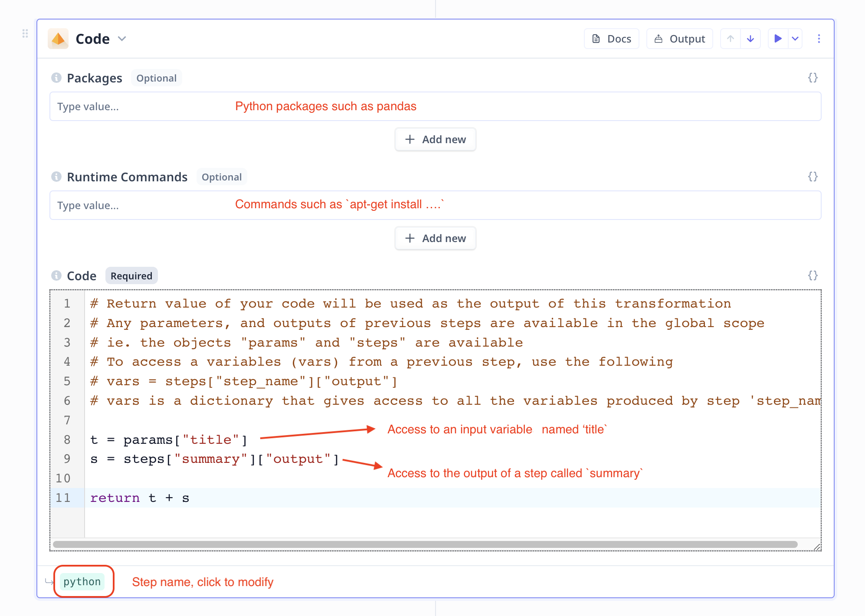Viewport: 865px width, 616px height.
Task: Open the Output panel button
Action: pos(679,39)
